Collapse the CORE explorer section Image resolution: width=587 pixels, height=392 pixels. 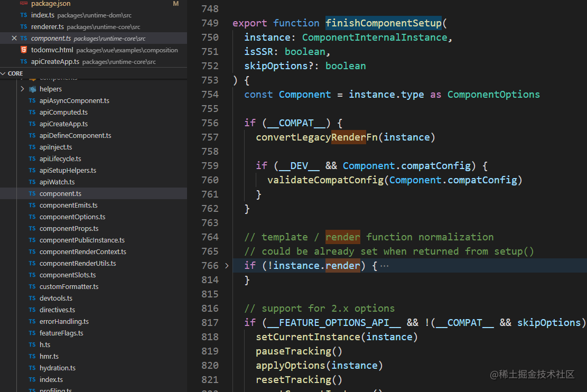pyautogui.click(x=3, y=73)
